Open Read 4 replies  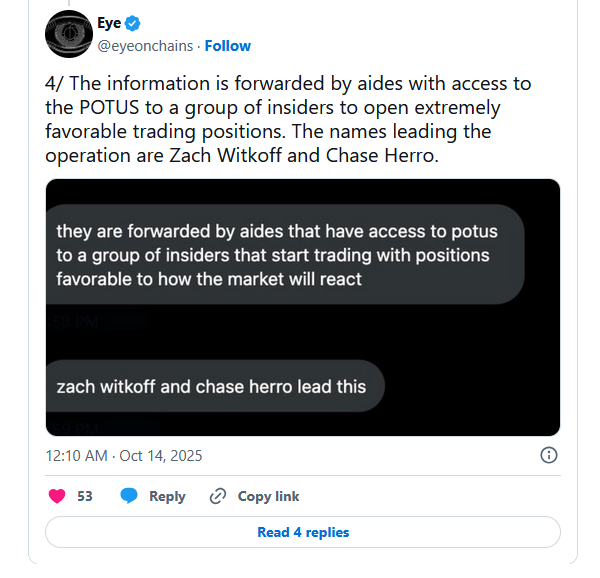point(303,532)
